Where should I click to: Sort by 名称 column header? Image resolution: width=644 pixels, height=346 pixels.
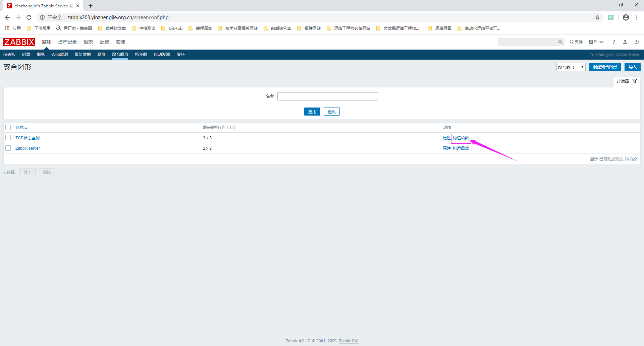coord(21,128)
